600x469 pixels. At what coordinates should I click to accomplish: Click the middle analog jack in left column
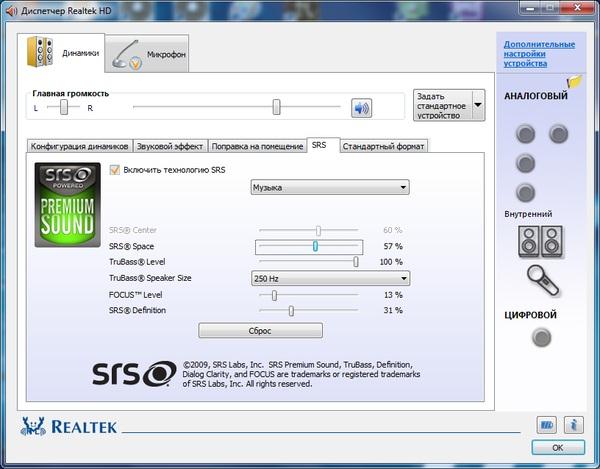pos(525,163)
